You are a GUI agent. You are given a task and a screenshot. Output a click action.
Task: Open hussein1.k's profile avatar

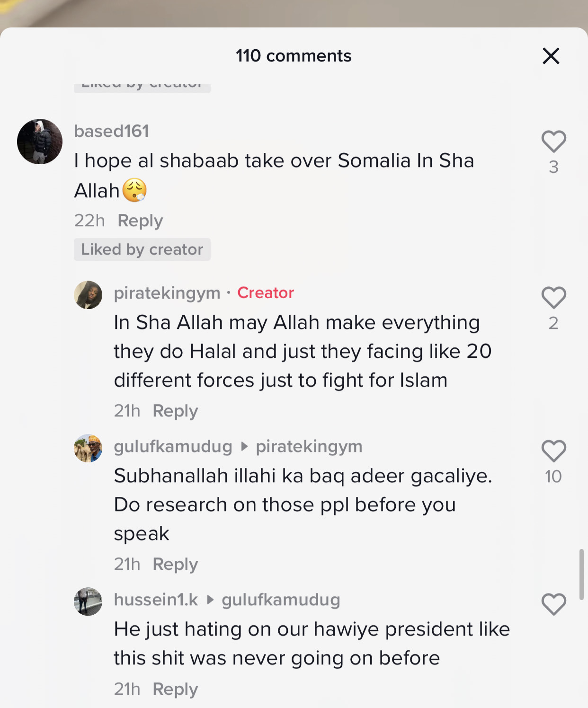click(x=88, y=602)
